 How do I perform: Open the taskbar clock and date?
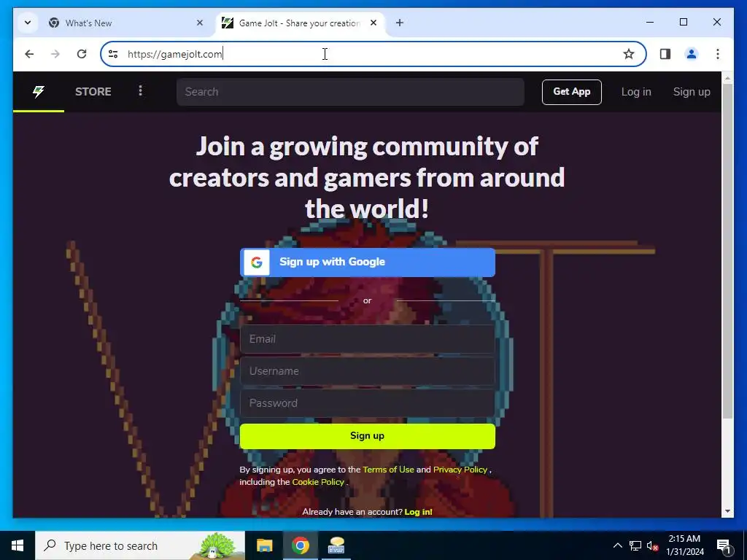[684, 545]
